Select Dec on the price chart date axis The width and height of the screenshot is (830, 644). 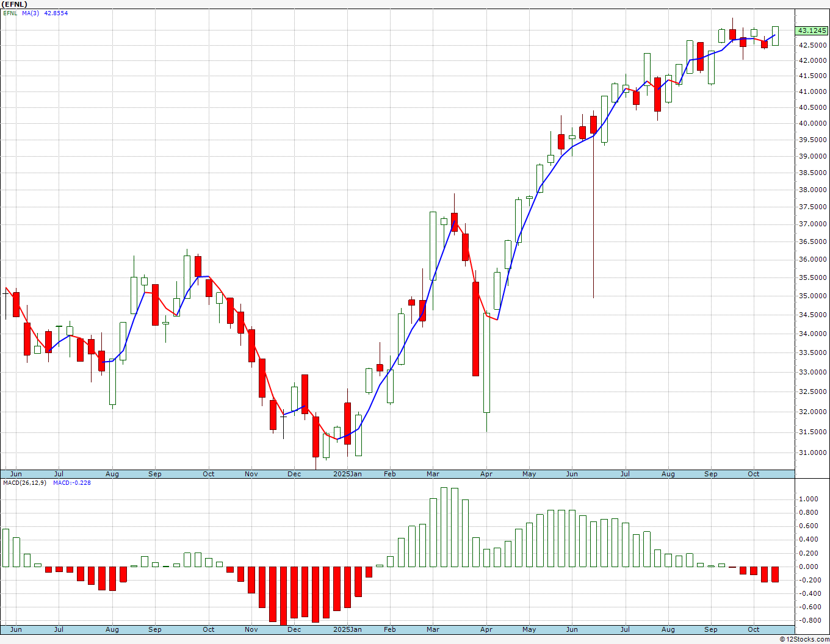294,474
